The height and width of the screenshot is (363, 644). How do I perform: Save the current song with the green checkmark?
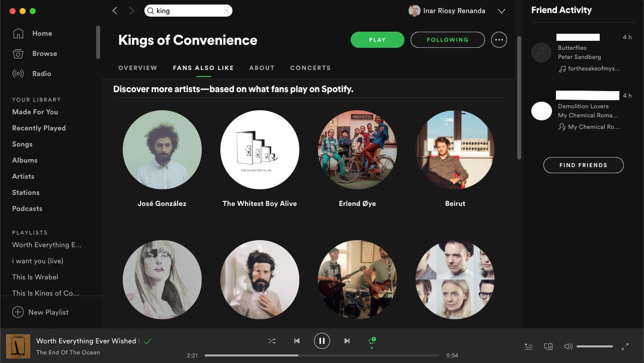point(148,341)
